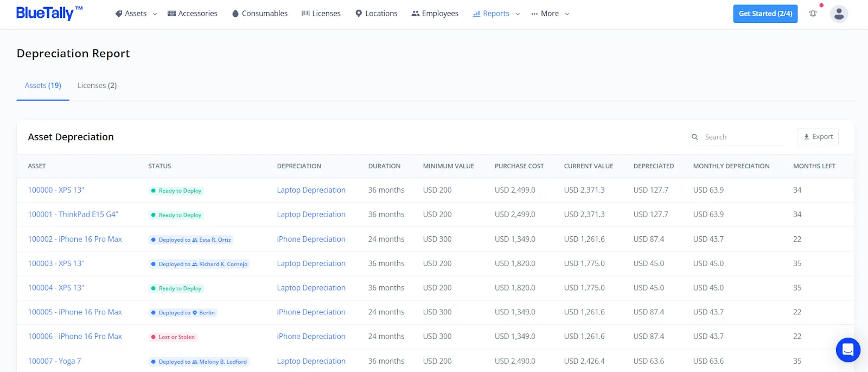Screen dimensions: 868x372
Task: Click the MONTHLY DEPRECIATION column header
Action: click(731, 166)
